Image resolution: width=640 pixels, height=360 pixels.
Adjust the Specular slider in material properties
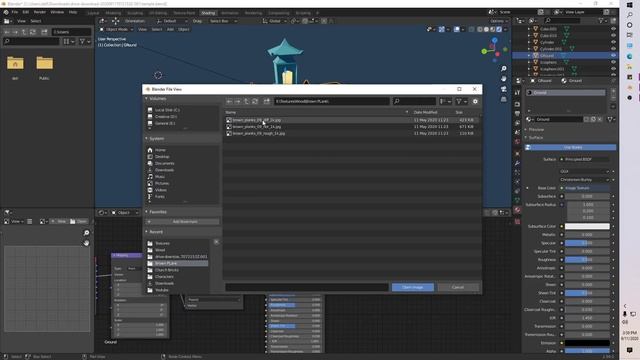(x=587, y=243)
